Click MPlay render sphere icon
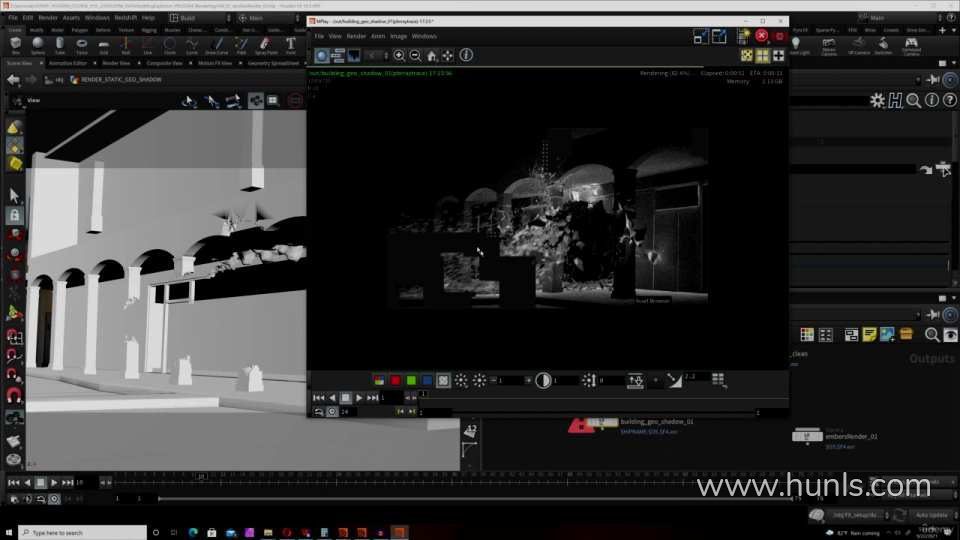960x540 pixels. 321,56
